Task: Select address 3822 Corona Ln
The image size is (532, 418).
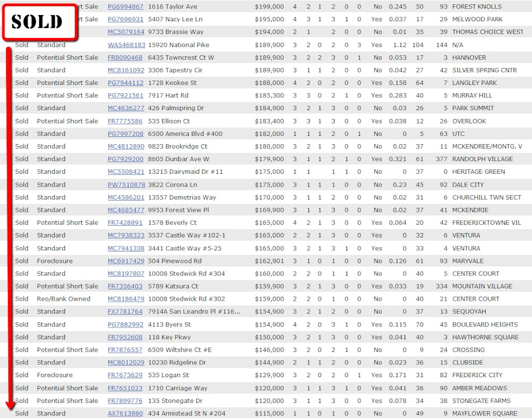Action: 172,185
